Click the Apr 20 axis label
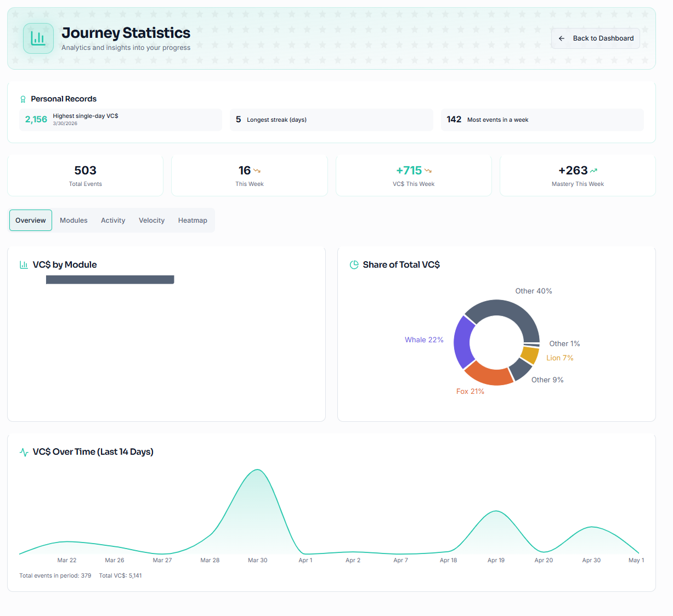 tap(544, 561)
